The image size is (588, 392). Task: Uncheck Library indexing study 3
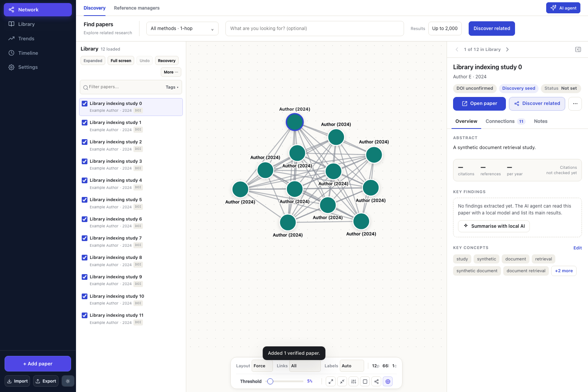point(85,161)
